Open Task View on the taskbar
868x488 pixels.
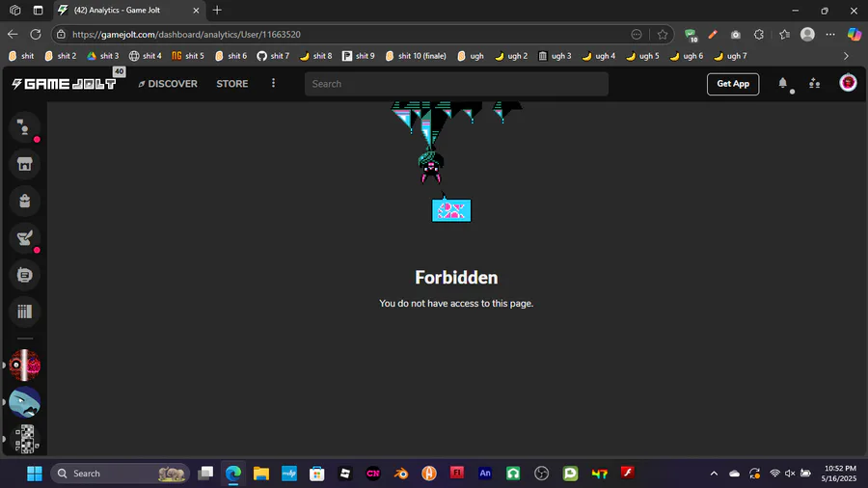(205, 474)
